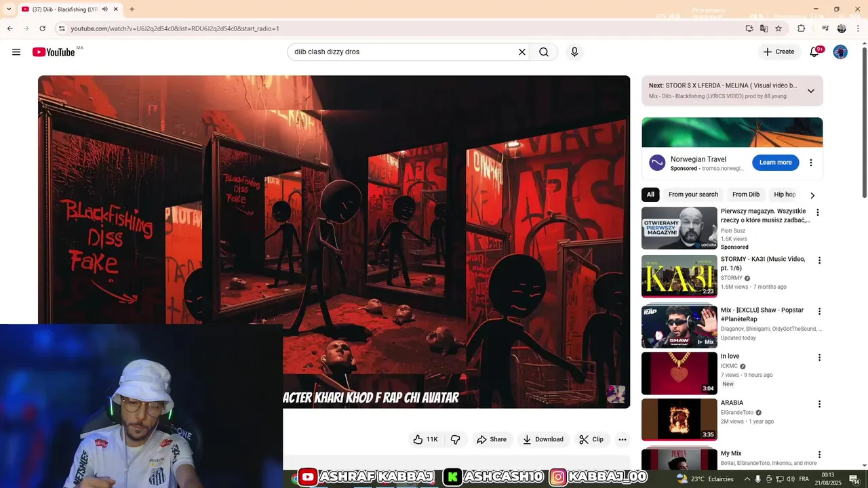The image size is (868, 488).
Task: Select the Hip hop chip
Action: point(785,195)
